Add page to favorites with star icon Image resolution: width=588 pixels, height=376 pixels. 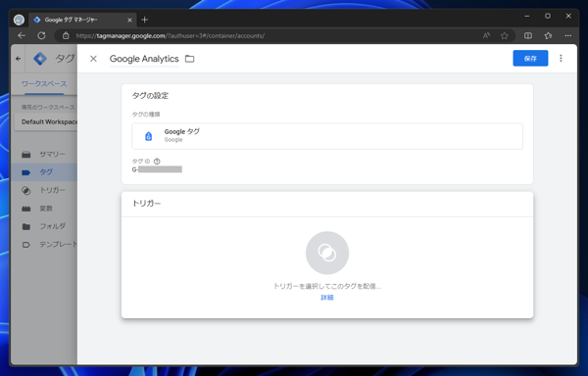(x=505, y=35)
